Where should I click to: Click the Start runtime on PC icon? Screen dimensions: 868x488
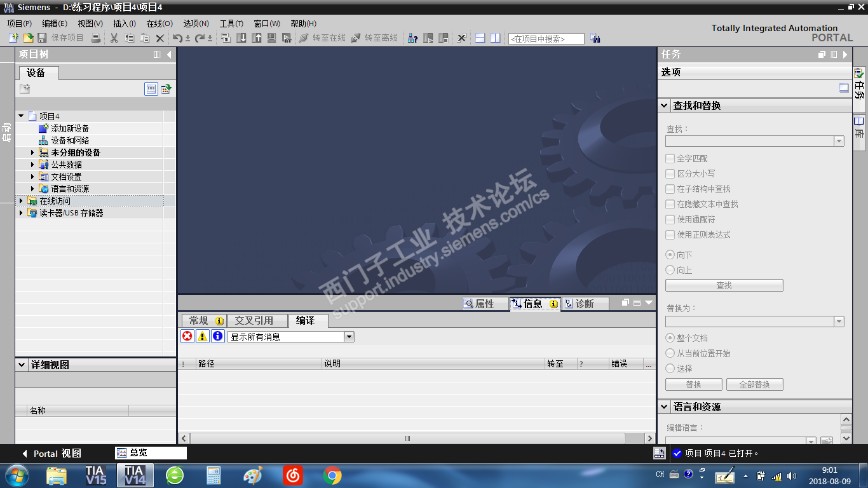pyautogui.click(x=287, y=38)
